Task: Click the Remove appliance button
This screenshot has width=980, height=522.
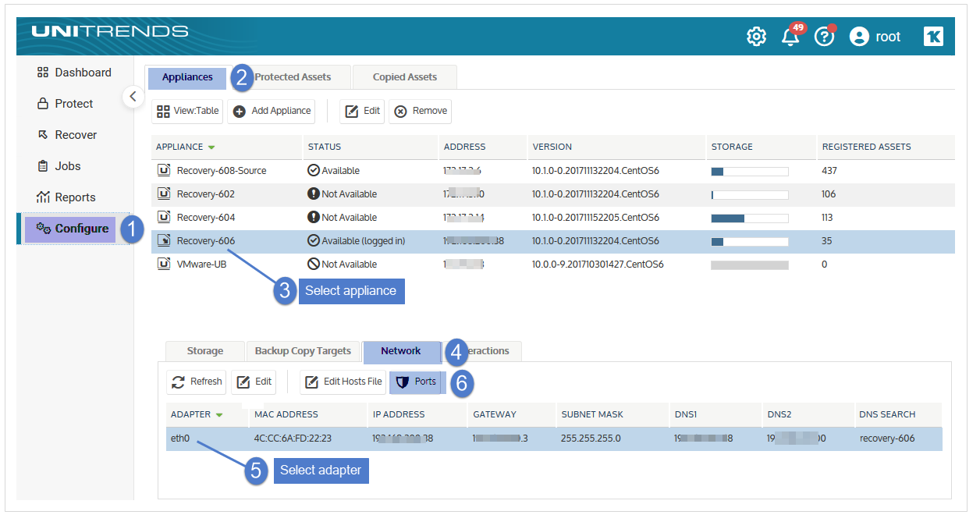Action: [x=420, y=111]
